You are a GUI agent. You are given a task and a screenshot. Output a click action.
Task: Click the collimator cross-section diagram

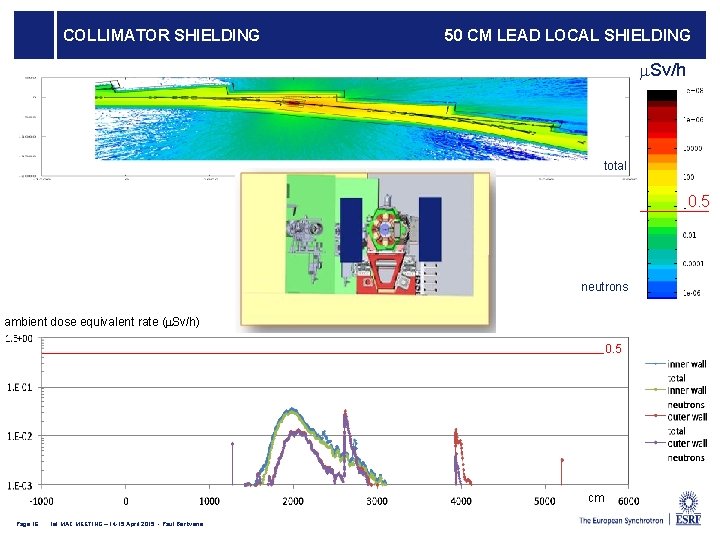pos(366,249)
